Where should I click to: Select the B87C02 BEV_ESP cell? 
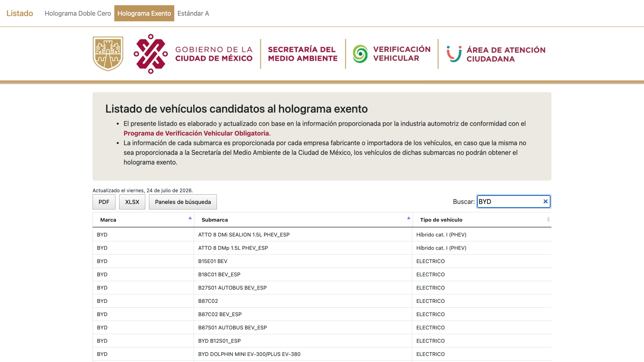click(303, 314)
